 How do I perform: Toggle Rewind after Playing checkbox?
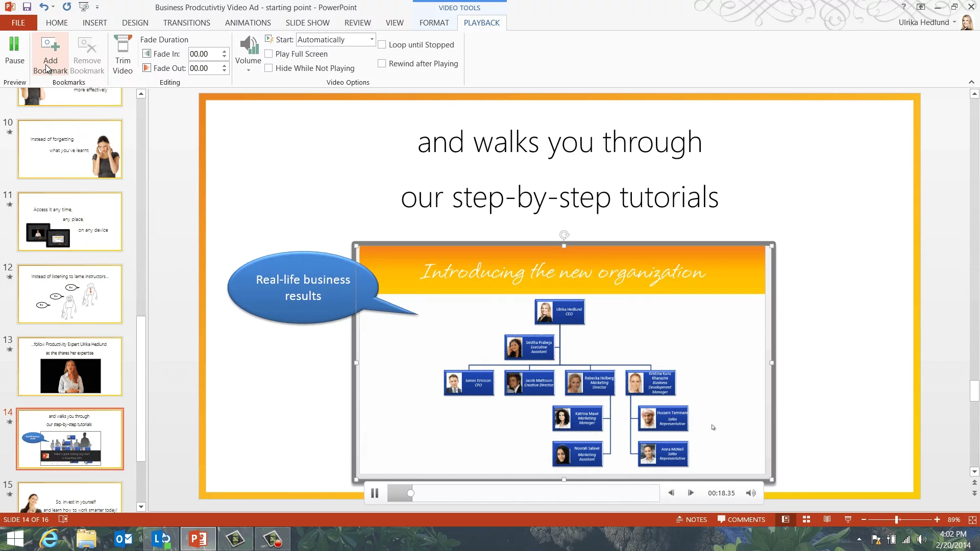382,64
